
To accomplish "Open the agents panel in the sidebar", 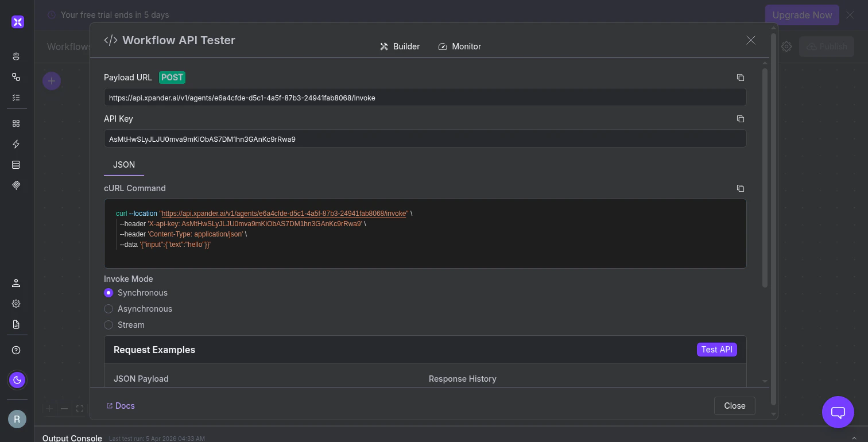I will (x=16, y=56).
